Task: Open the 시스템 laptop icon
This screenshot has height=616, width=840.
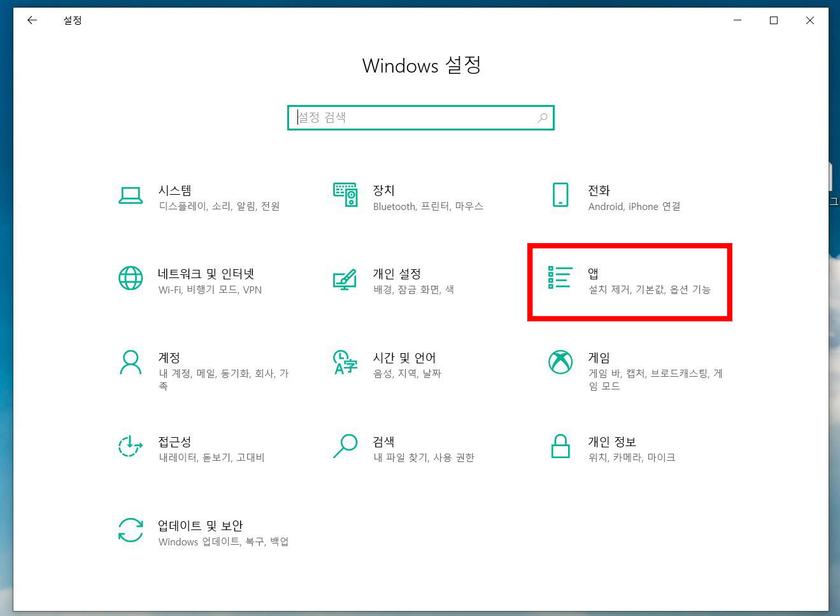Action: 131,196
